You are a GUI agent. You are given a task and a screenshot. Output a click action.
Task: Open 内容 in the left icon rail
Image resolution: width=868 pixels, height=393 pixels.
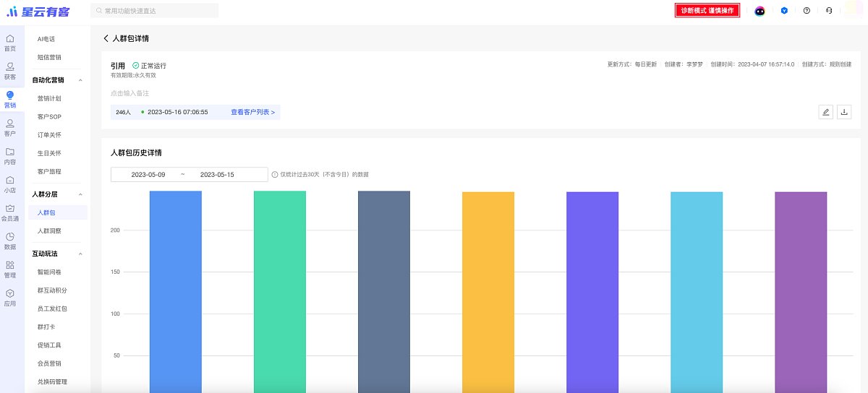pyautogui.click(x=10, y=156)
